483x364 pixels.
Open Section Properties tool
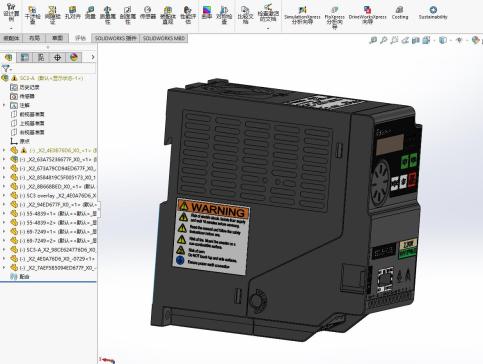127,15
